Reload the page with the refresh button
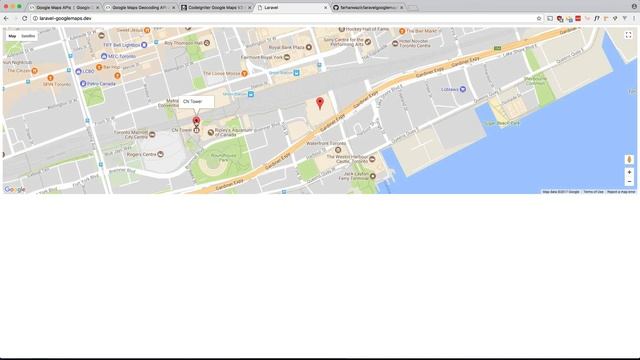The image size is (640, 360). click(x=24, y=18)
